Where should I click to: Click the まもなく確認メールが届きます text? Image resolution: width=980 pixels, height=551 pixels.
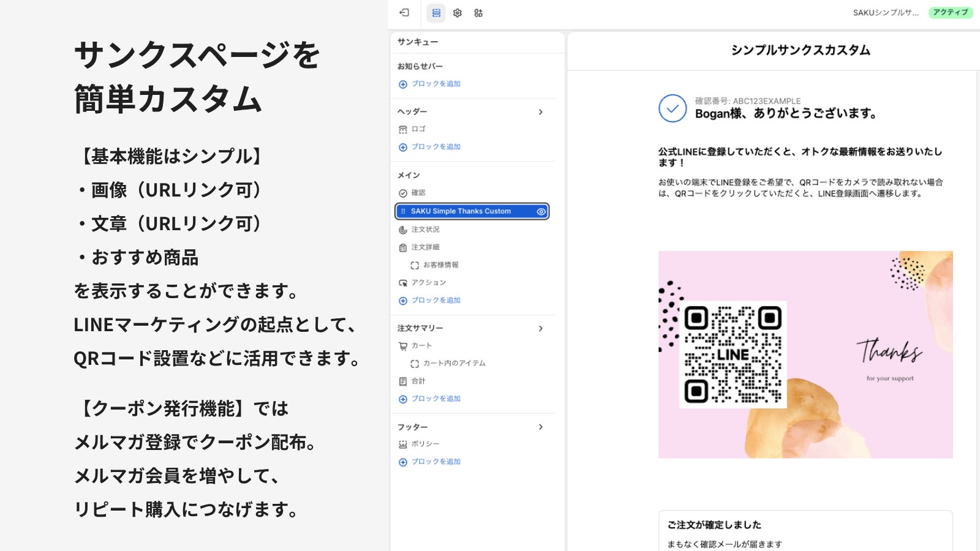[725, 544]
